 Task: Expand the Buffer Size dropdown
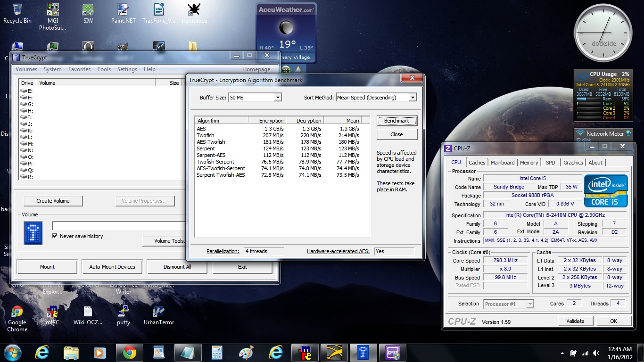pos(278,98)
